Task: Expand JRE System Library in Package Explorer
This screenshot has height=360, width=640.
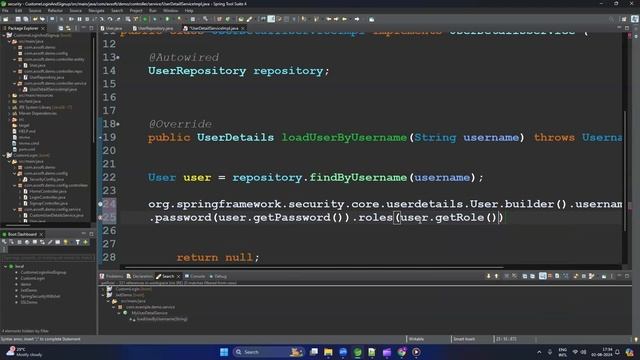Action: [x=10, y=107]
